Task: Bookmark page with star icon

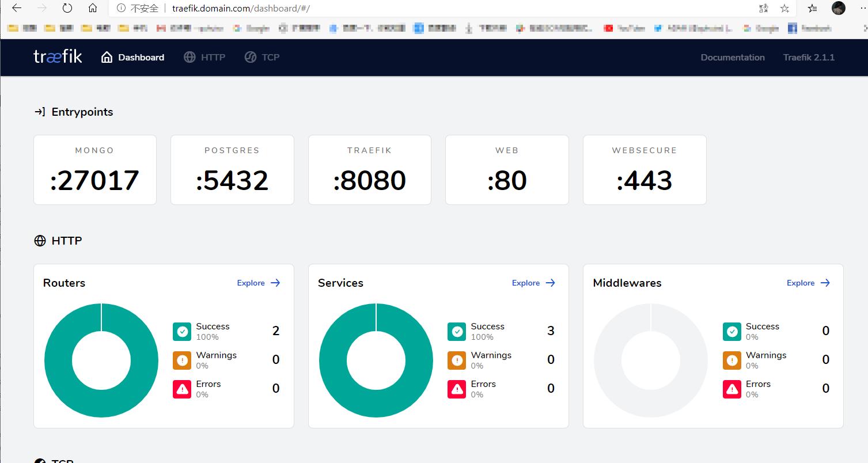Action: 784,8
